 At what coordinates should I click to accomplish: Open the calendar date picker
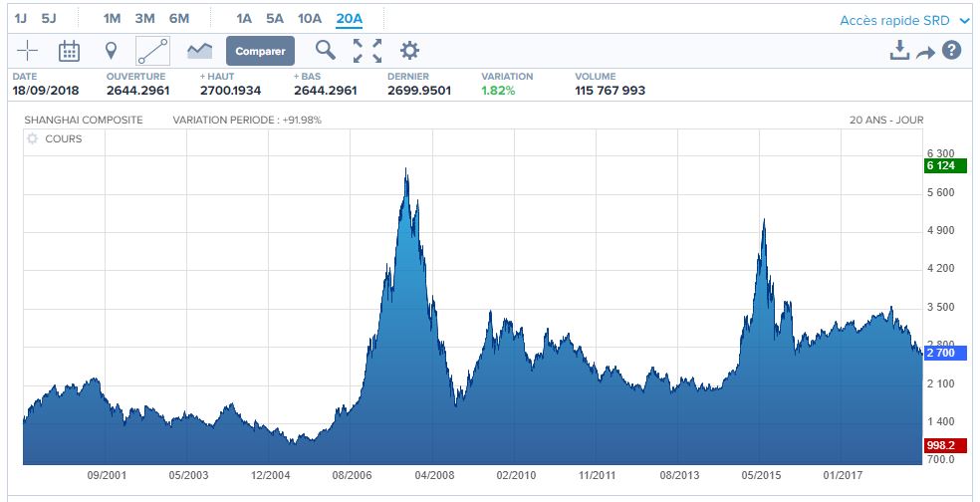(69, 51)
